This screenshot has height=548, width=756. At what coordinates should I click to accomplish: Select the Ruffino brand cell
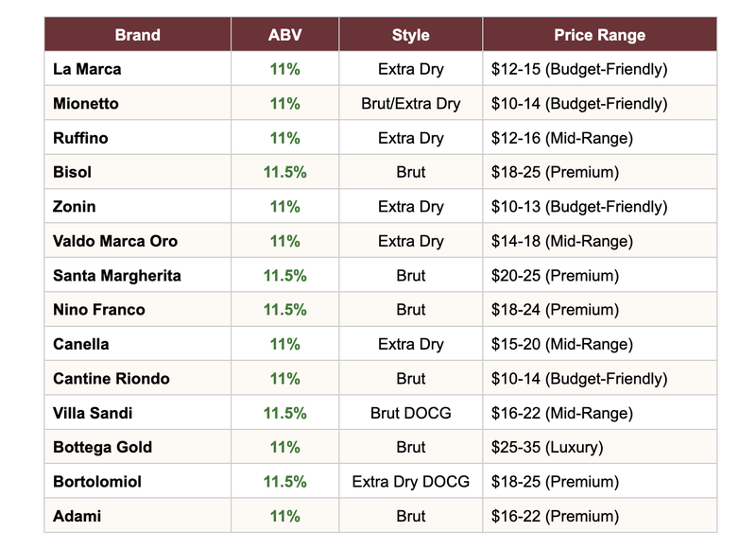point(80,138)
